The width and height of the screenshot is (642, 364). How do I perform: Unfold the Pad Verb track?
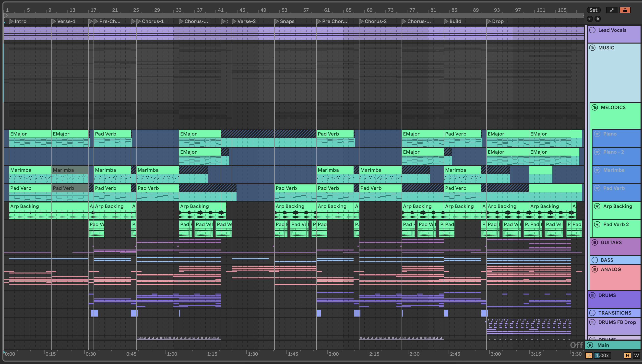point(597,188)
